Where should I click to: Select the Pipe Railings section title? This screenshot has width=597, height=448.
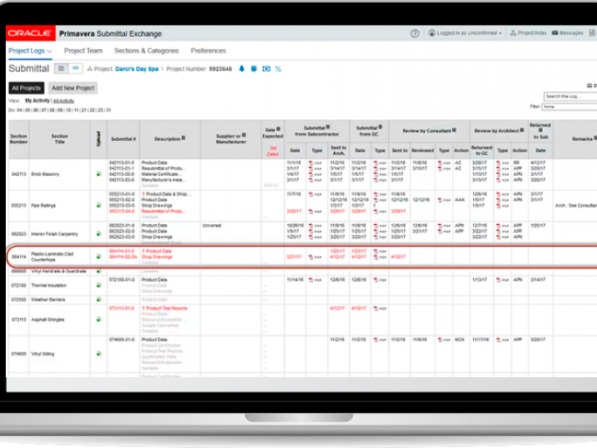[43, 206]
